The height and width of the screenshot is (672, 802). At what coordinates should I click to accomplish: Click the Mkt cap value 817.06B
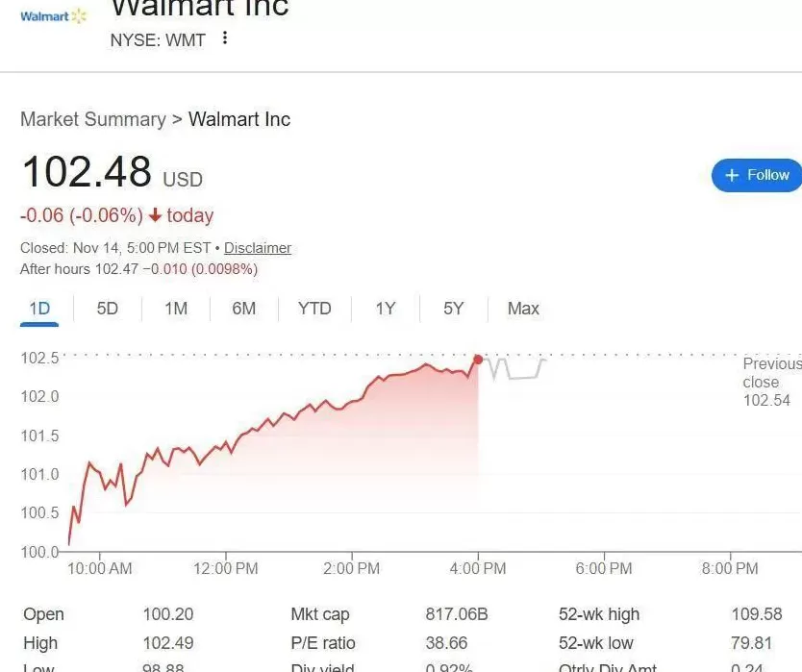point(452,614)
